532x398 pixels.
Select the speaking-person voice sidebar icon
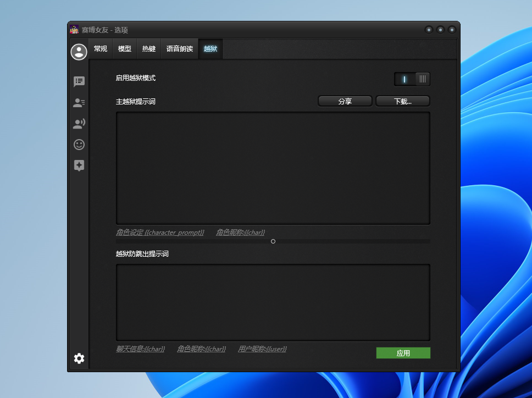click(79, 124)
